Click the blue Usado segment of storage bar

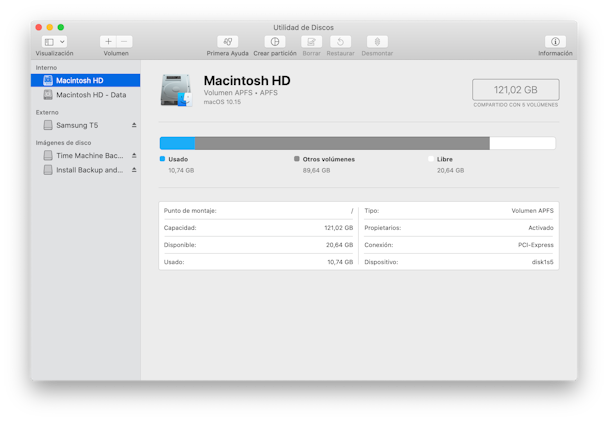tap(178, 143)
